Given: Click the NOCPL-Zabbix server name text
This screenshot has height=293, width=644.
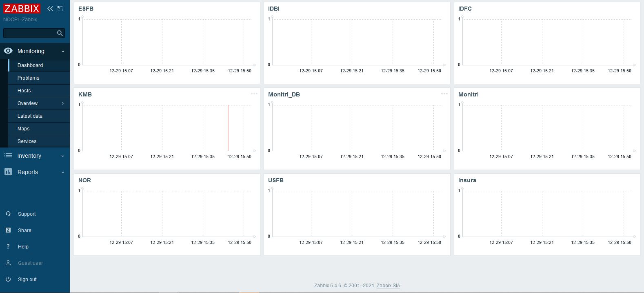Looking at the screenshot, I should [20, 20].
